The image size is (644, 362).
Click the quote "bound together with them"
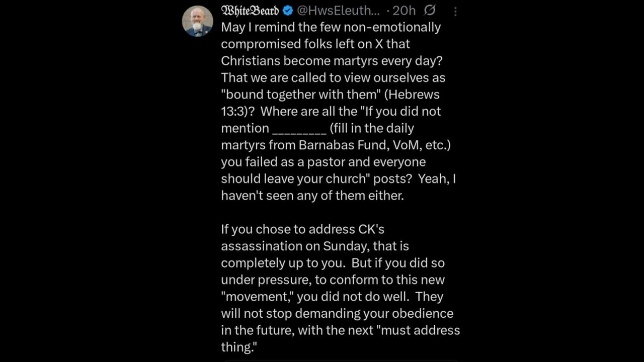tap(298, 95)
